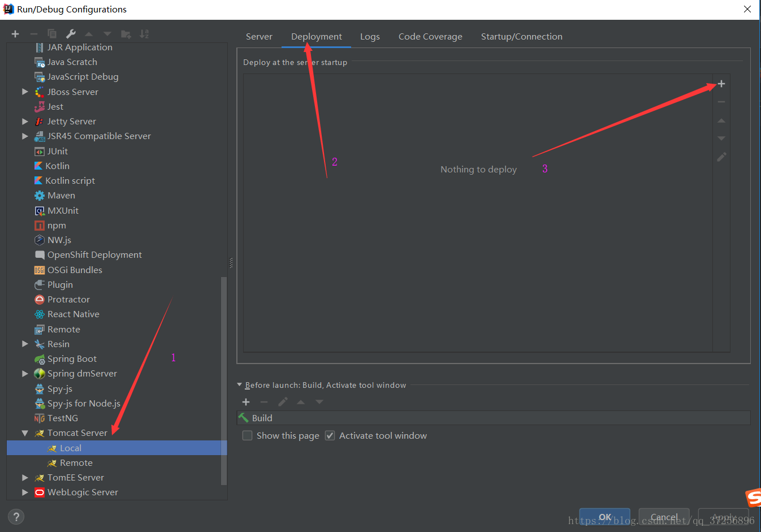Expand WebLogic Server node
Image resolution: width=761 pixels, height=532 pixels.
tap(25, 492)
